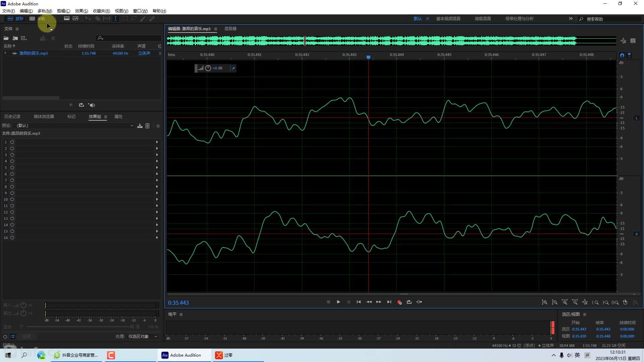Select 基本视频混音 workspace
This screenshot has height=362, width=644.
pyautogui.click(x=448, y=19)
